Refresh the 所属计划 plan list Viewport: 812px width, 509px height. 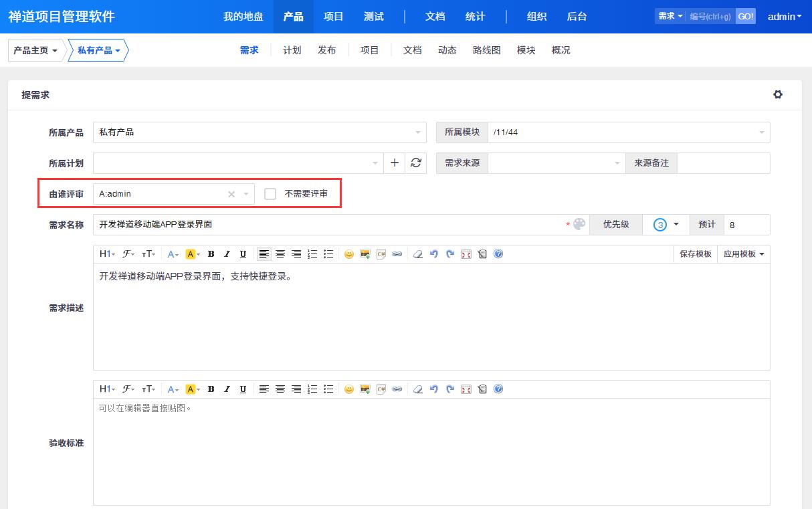[x=416, y=163]
